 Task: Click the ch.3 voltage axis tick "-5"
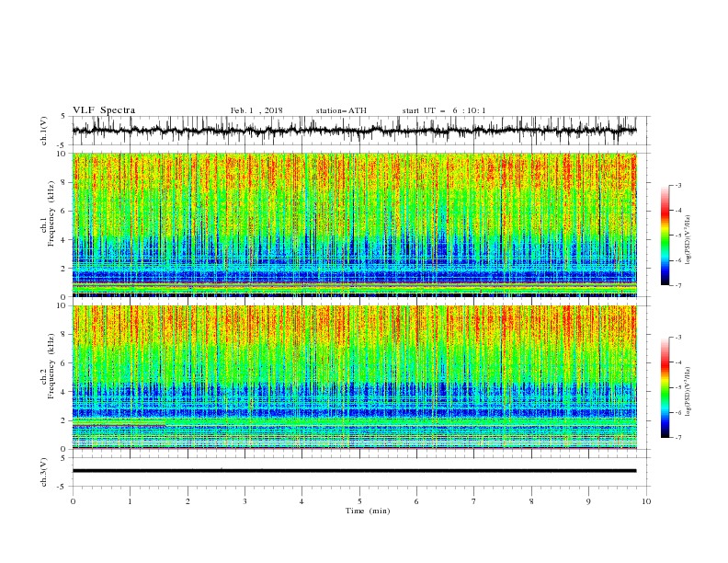point(62,487)
